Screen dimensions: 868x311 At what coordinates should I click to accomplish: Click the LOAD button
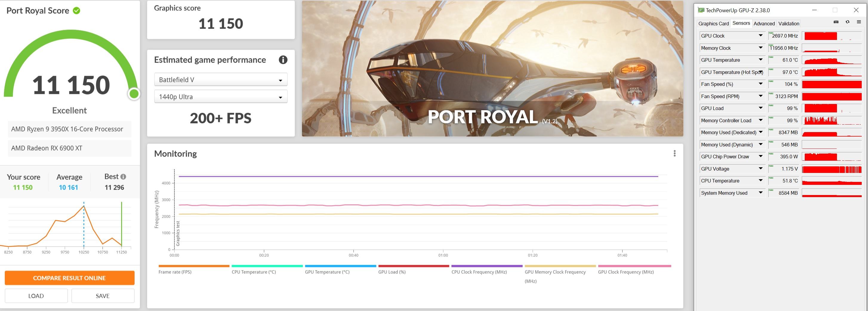(36, 296)
